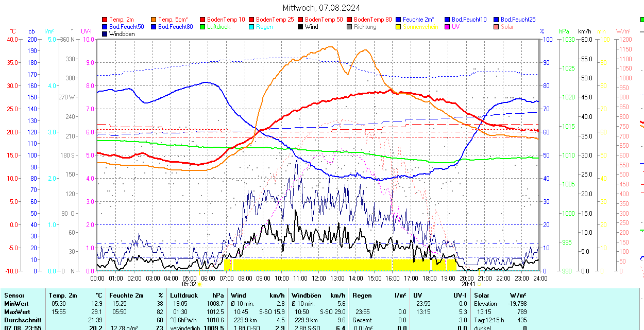644x330 pixels.
Task: Click the 'UV-I' axis unit label above the chart
Action: tap(87, 31)
